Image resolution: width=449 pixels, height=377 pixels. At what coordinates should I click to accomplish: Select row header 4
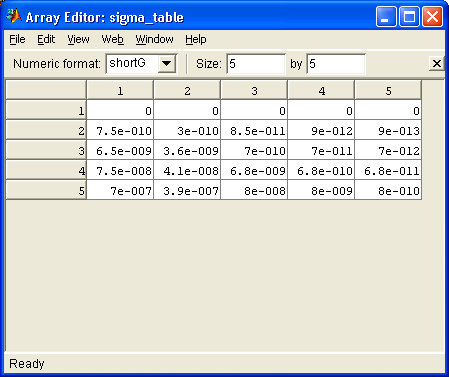click(x=46, y=170)
